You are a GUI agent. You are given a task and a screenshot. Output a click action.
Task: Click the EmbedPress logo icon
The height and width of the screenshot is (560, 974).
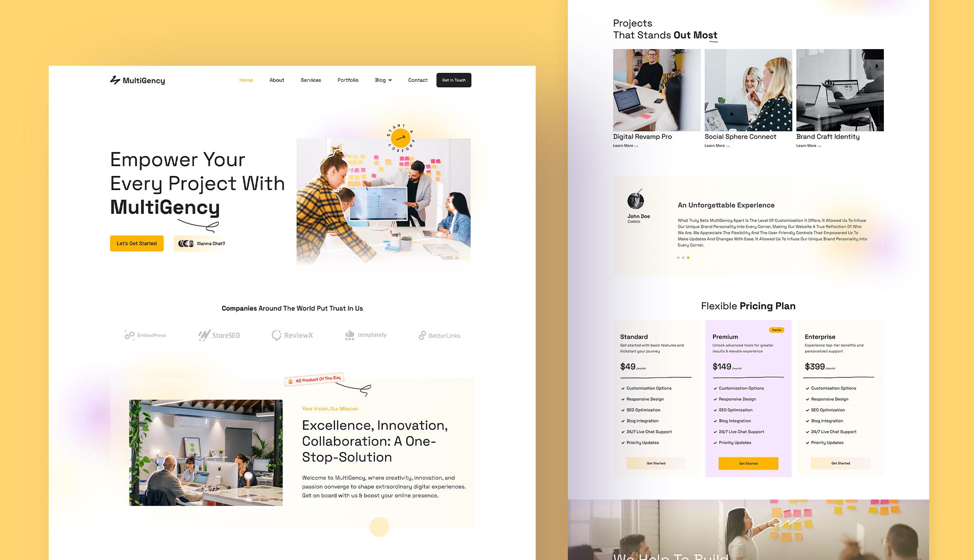point(130,335)
